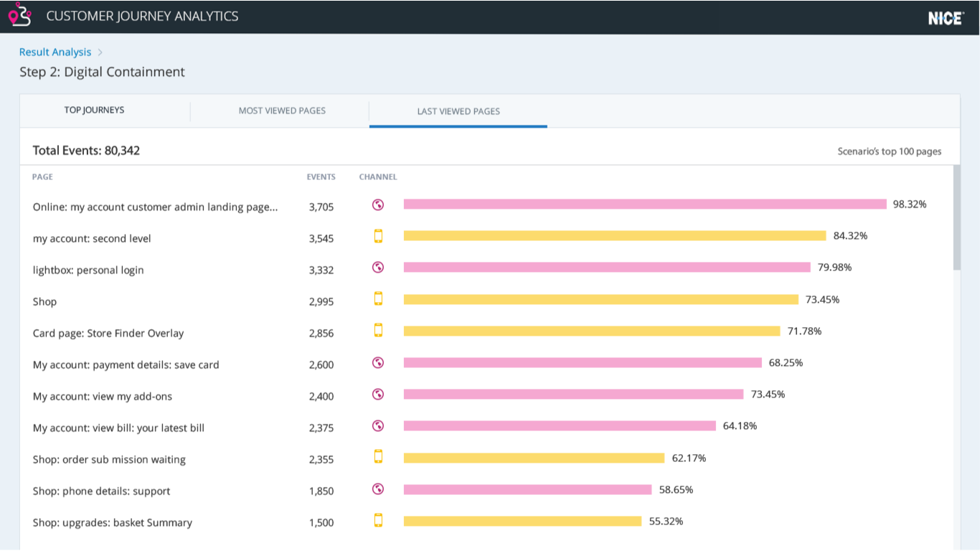Click web channel icon for payment details: save card

coord(378,362)
